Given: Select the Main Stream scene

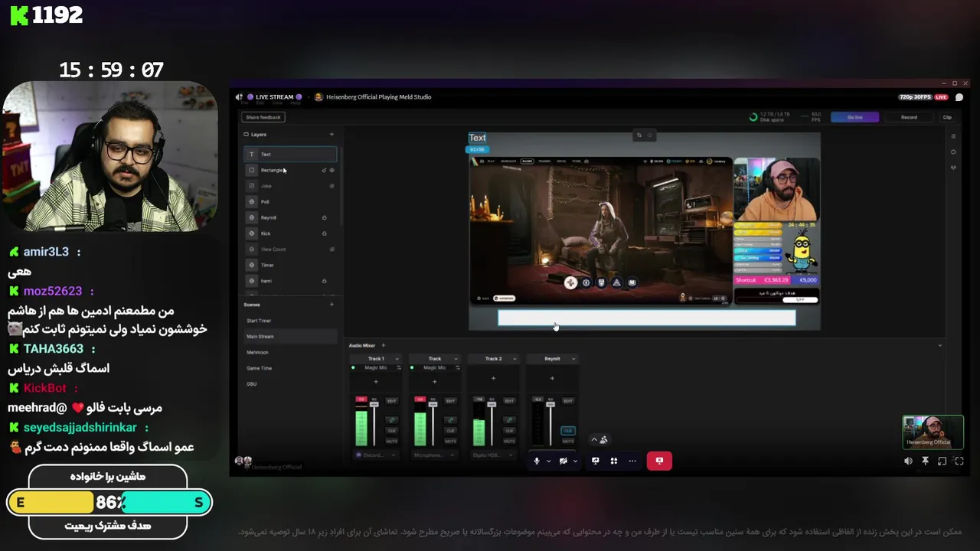Looking at the screenshot, I should click(290, 337).
